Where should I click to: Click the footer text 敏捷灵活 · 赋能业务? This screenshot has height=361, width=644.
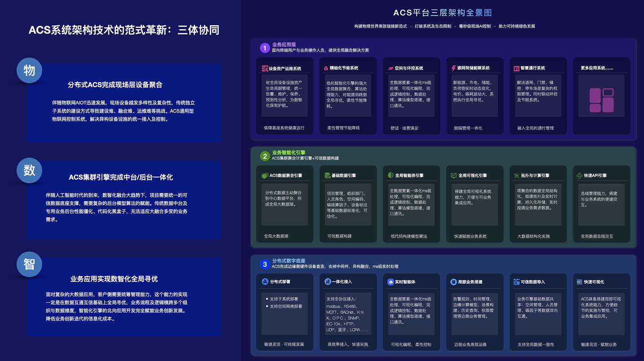(599, 344)
